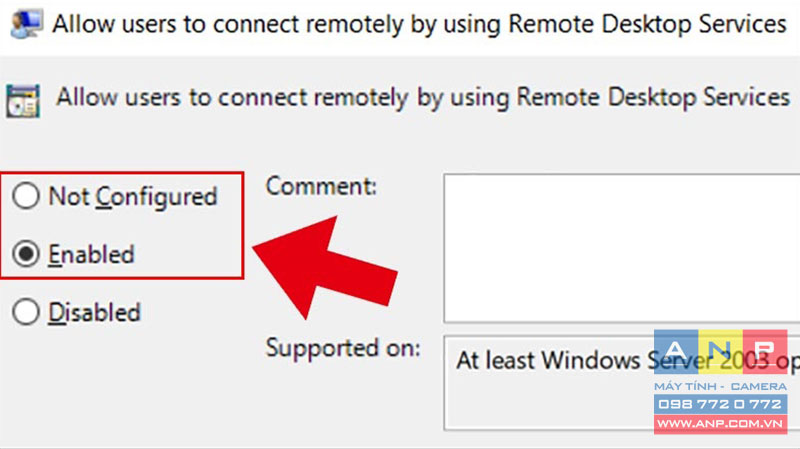
Task: Click the Enabled label text
Action: [x=91, y=254]
